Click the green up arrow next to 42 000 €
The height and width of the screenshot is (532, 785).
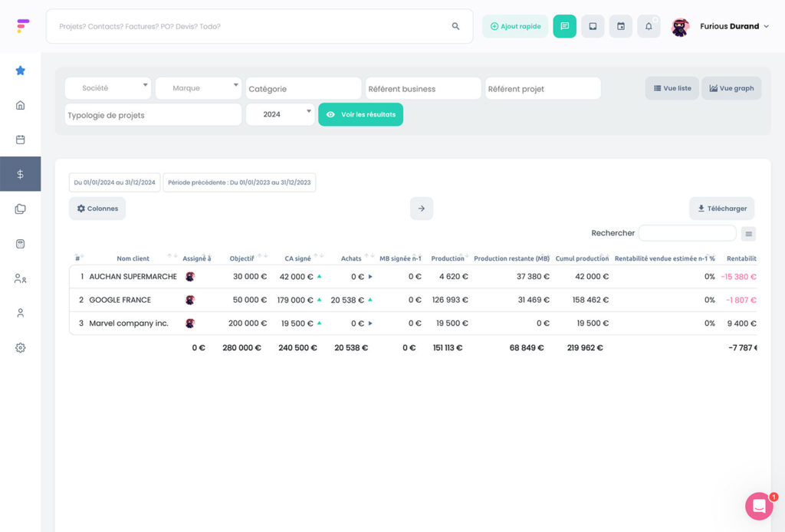320,276
